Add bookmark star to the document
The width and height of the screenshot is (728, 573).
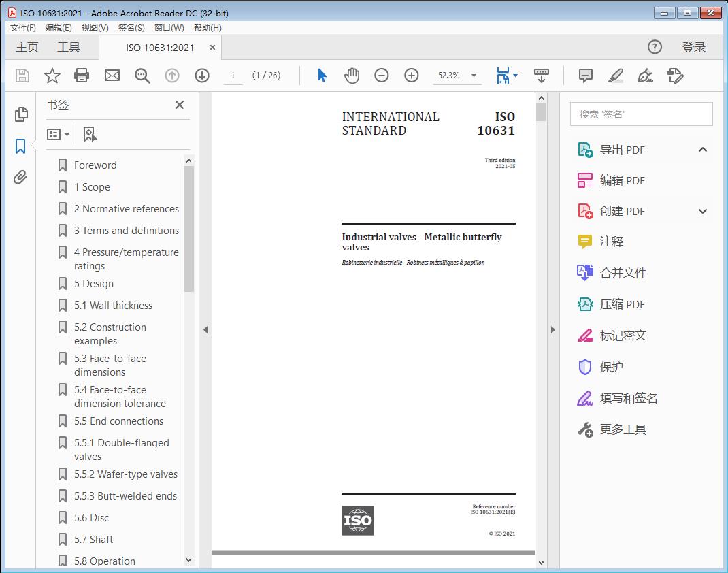click(52, 76)
